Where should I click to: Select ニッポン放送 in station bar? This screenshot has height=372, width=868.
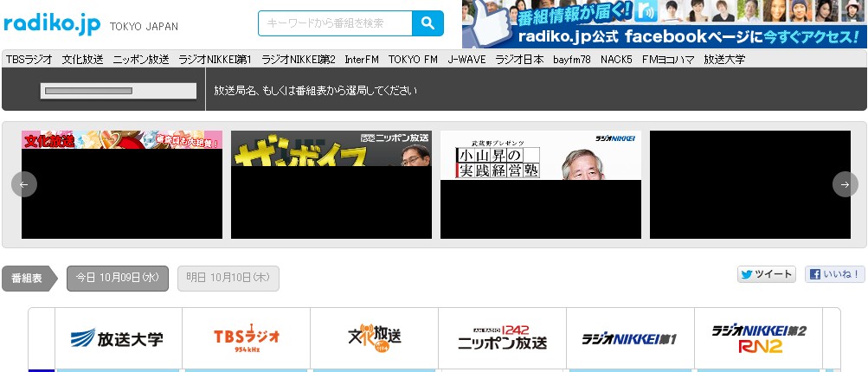coord(141,59)
